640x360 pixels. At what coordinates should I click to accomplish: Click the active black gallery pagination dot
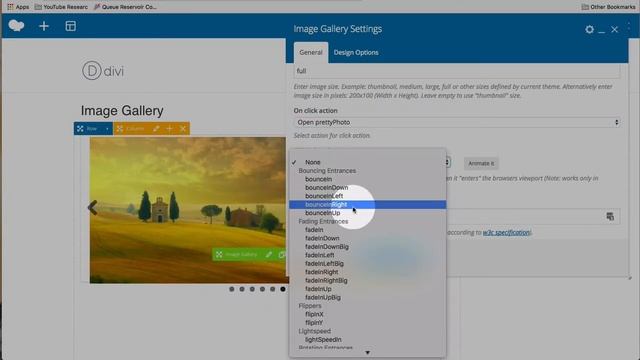(283, 289)
